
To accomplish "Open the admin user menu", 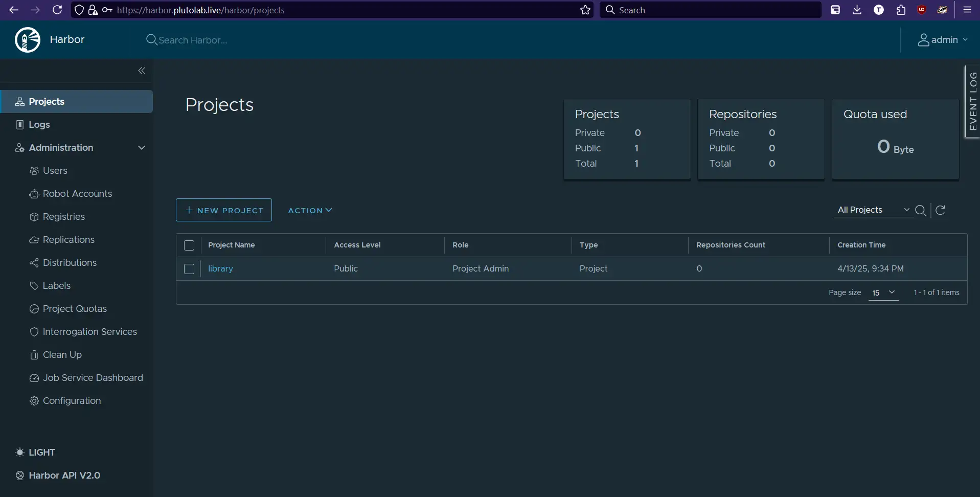I will pyautogui.click(x=943, y=40).
